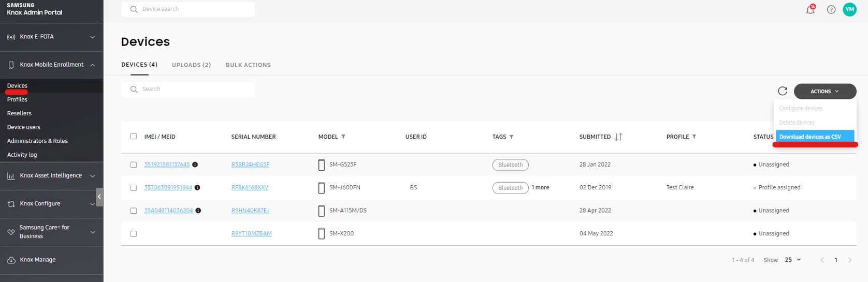The image size is (868, 282).
Task: Click the '1 more' tags label
Action: (540, 187)
